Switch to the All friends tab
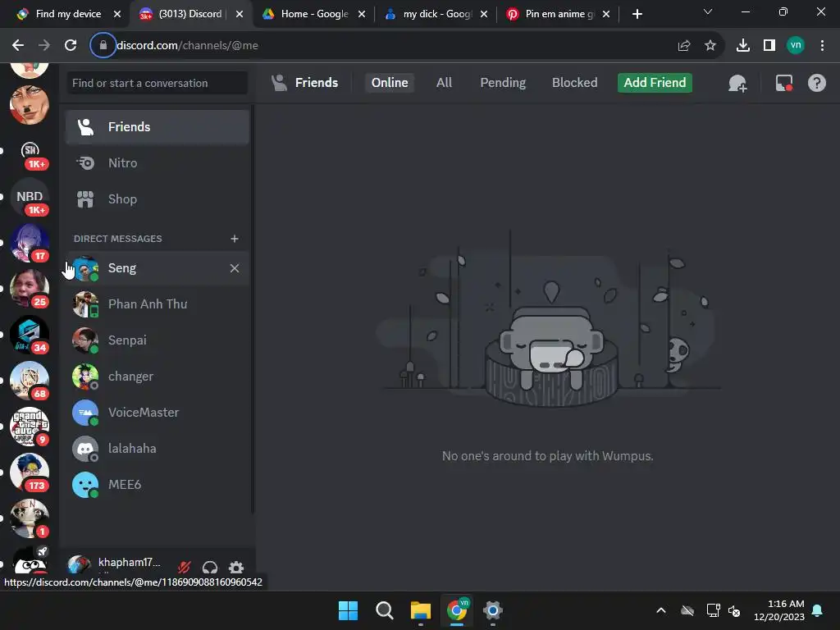Viewport: 840px width, 630px height. [x=444, y=83]
